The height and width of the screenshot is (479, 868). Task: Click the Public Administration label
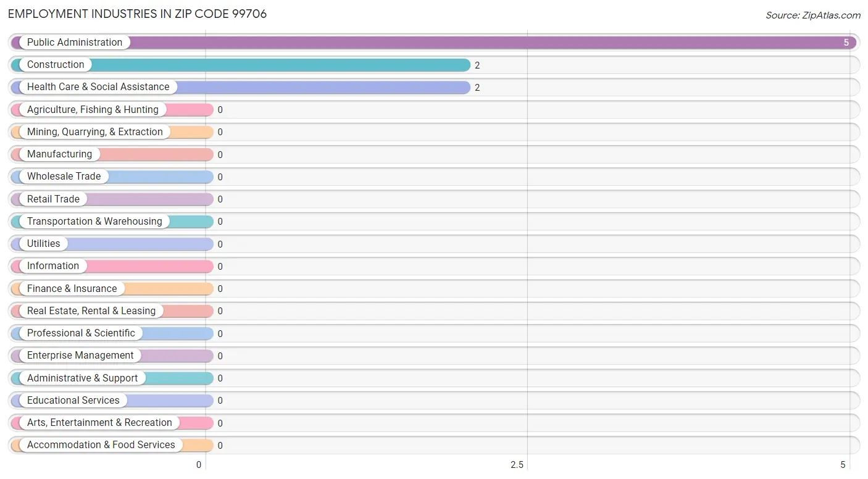(x=75, y=43)
